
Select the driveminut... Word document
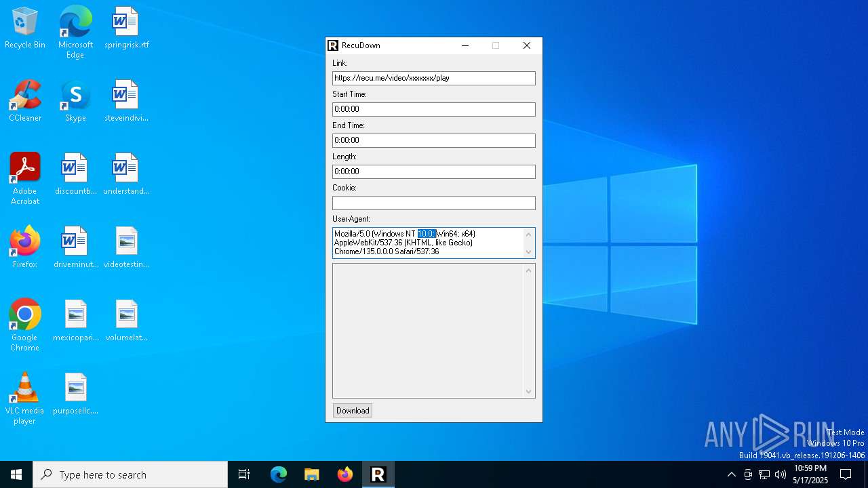tap(75, 248)
